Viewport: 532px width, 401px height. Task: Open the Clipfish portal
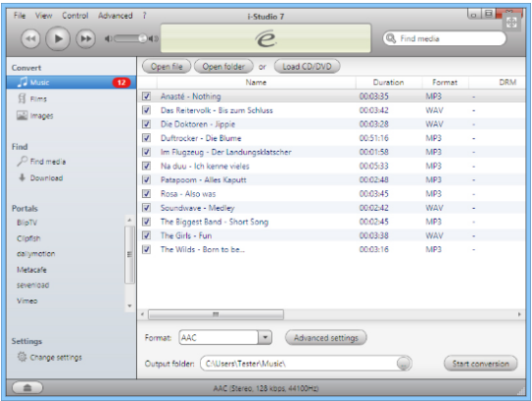29,238
